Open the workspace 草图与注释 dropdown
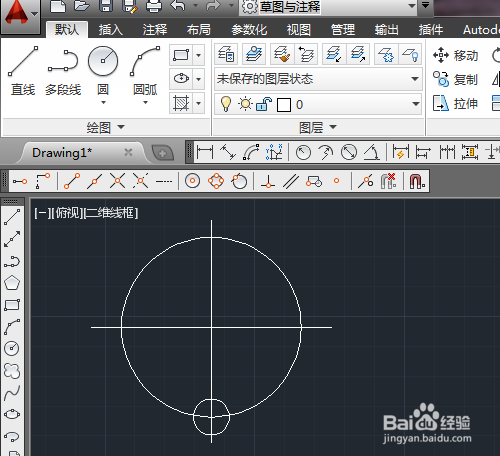 (x=328, y=7)
